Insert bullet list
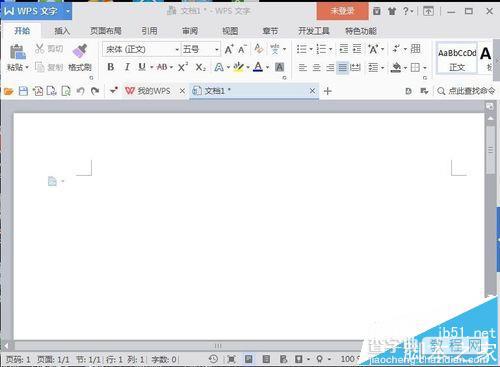 click(x=302, y=49)
